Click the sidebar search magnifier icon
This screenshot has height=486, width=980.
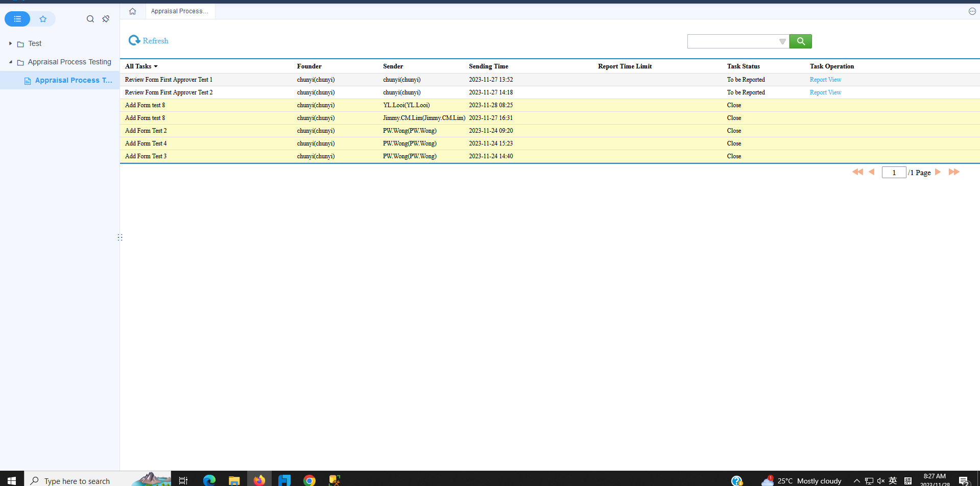[x=90, y=19]
